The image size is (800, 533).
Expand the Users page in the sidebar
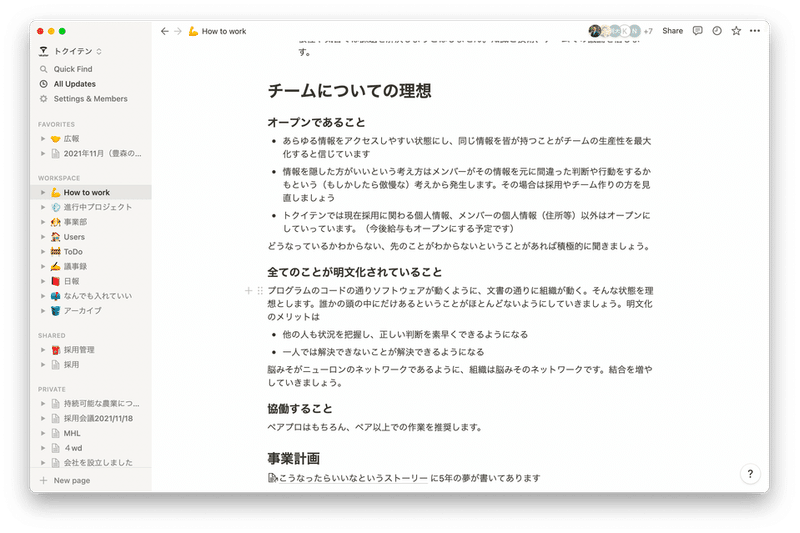pos(43,237)
